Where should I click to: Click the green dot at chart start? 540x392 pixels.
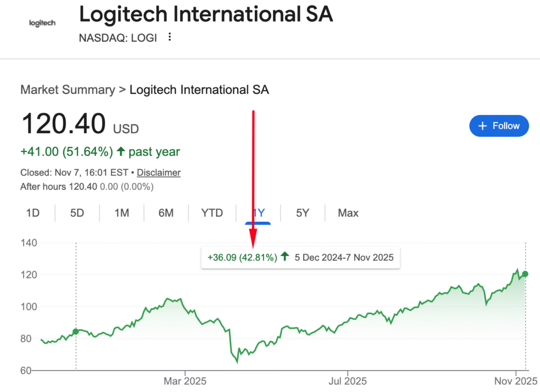coord(75,331)
